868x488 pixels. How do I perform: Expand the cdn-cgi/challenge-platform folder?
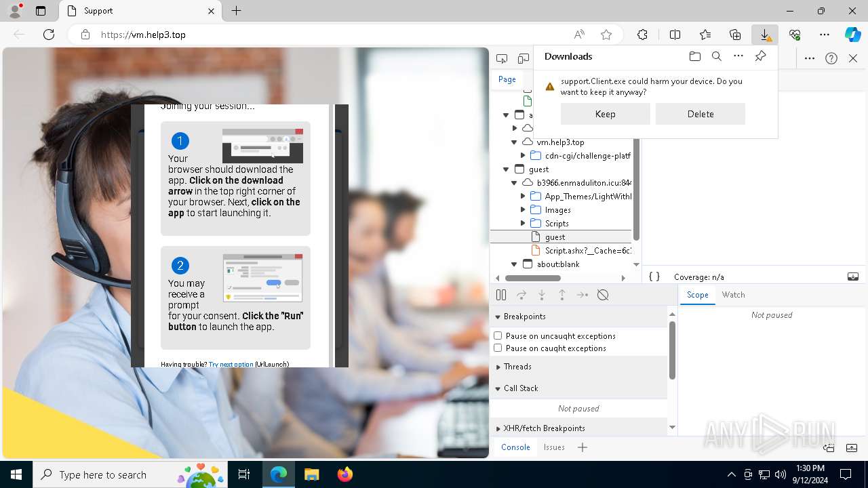523,156
